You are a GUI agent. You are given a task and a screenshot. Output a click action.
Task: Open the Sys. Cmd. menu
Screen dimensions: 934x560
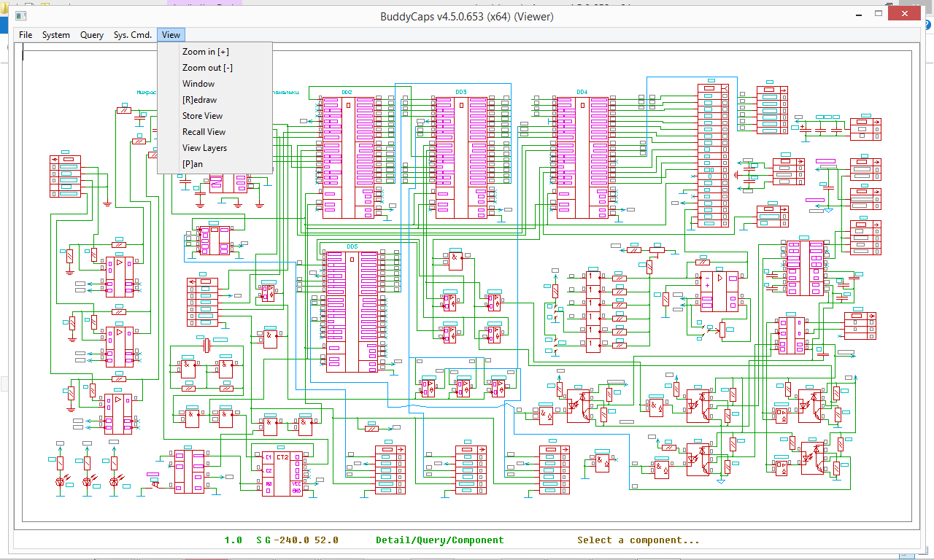[x=133, y=35]
